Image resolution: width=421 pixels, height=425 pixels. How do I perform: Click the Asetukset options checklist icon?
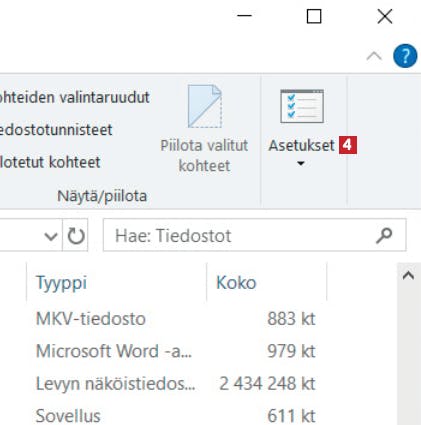(x=302, y=106)
